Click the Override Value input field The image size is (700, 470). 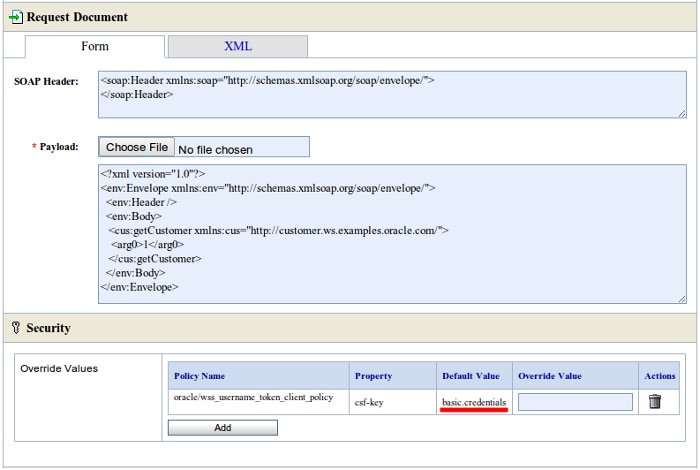[575, 402]
